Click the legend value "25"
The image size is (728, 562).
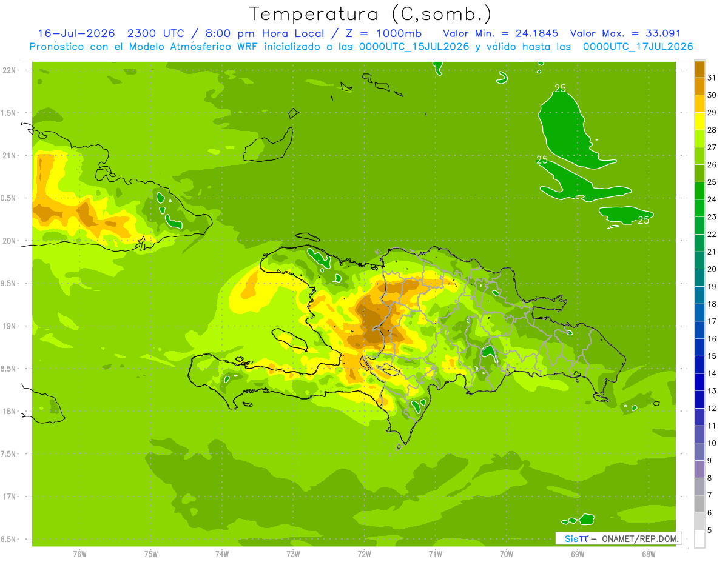(x=712, y=182)
